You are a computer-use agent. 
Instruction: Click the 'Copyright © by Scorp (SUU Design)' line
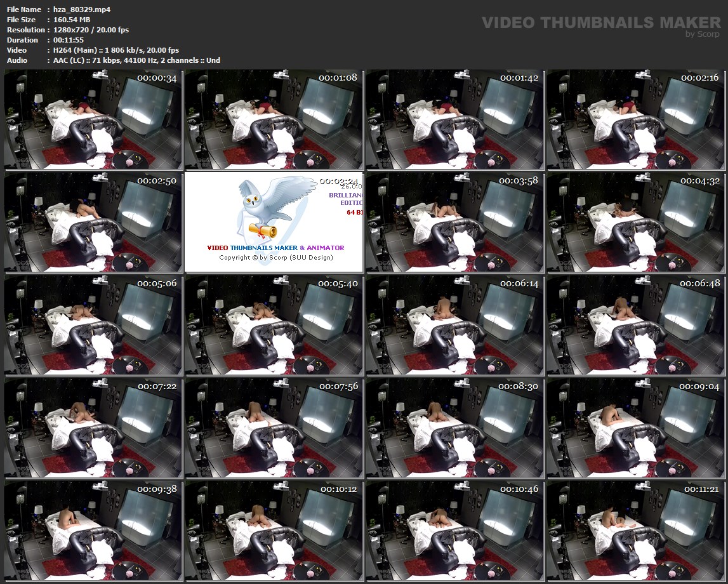(275, 258)
